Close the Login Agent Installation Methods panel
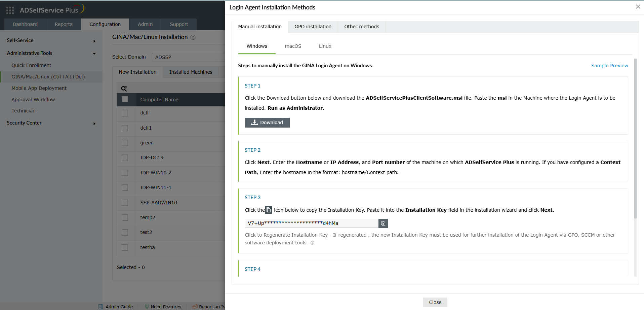This screenshot has height=310, width=644. pos(638,7)
